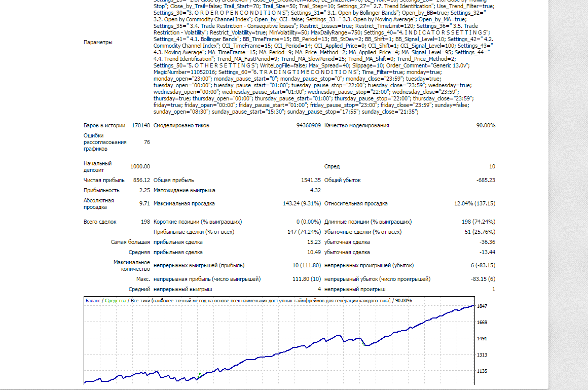Select the 'Средняя' row label
Viewport: 588px width, 390px height.
(x=139, y=252)
